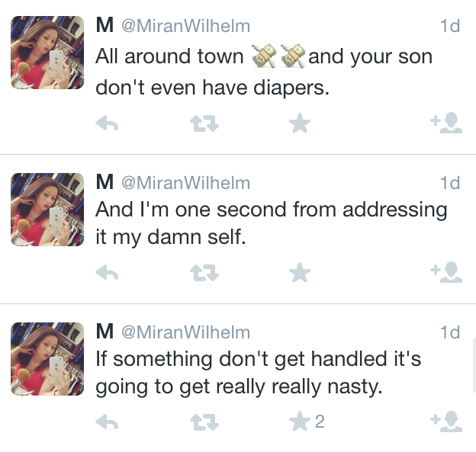Viewport: 476px width, 452px height.
Task: Open @MiranWilhelm handle on last tweet
Action: point(185,332)
